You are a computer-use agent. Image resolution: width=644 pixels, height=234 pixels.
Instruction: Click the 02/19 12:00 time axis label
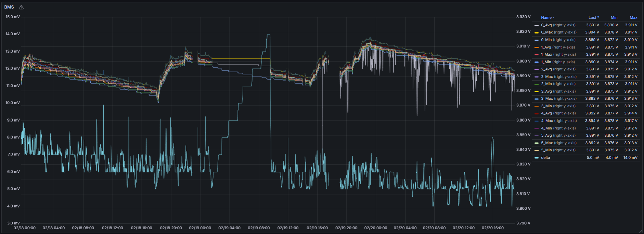(288, 228)
